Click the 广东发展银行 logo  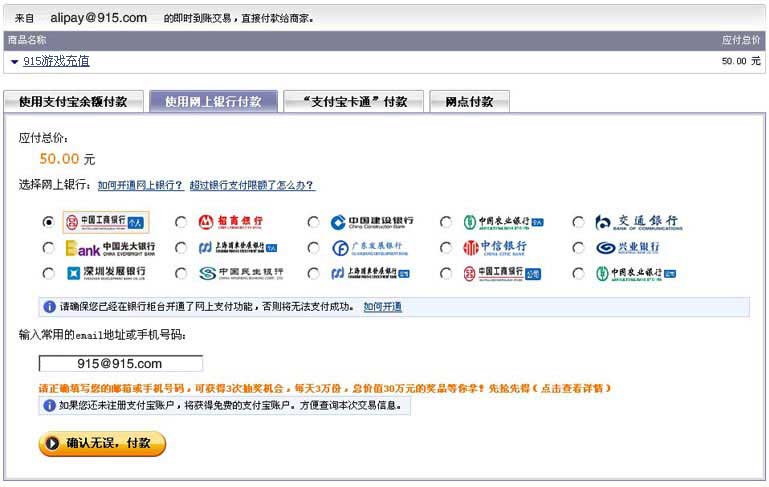[370, 248]
